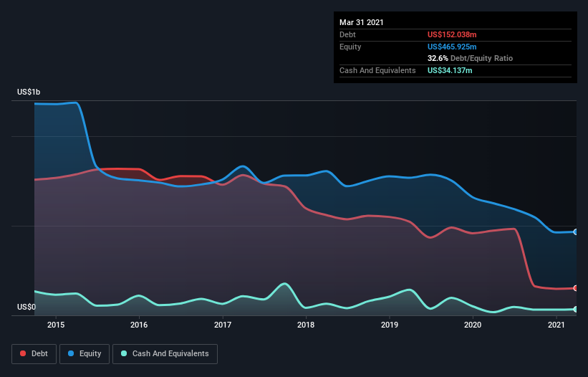
Task: Click the Mar 31 2021 tooltip date
Action: click(362, 22)
